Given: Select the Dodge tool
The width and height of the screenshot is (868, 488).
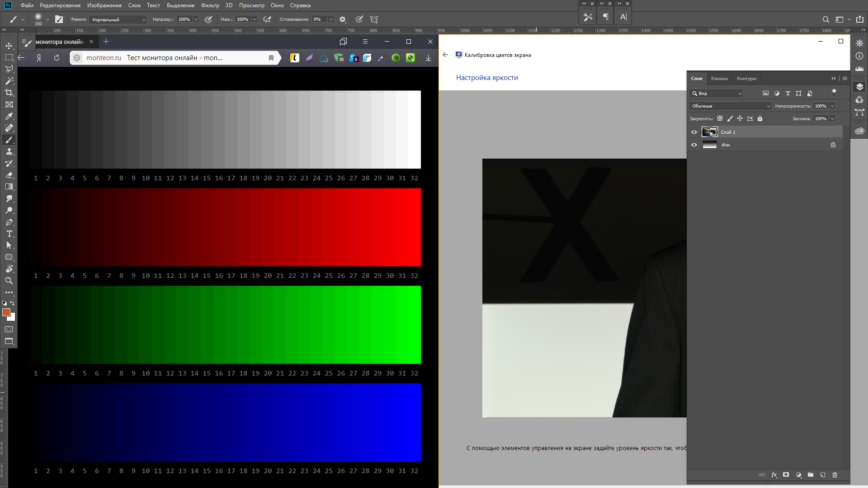Looking at the screenshot, I should pos(9,210).
